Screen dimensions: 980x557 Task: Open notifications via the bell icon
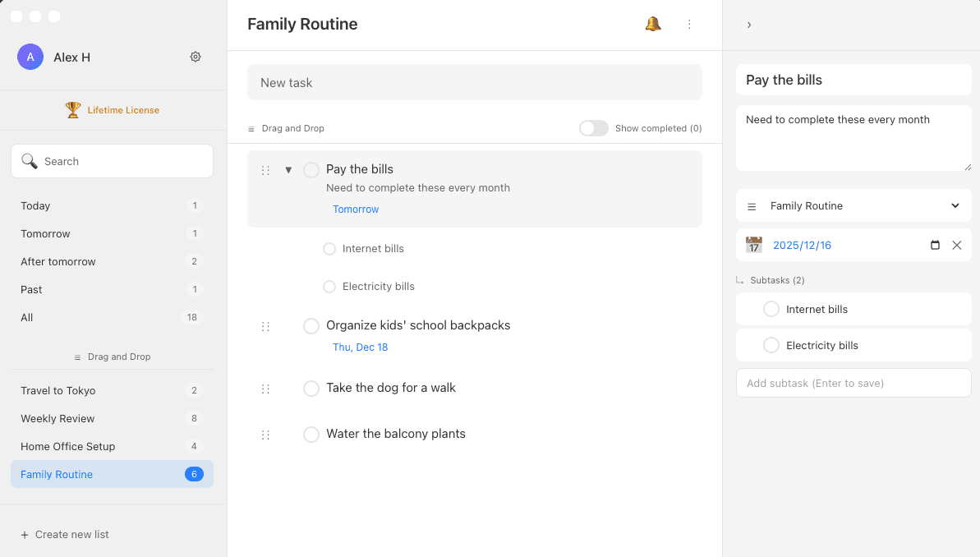(x=653, y=24)
